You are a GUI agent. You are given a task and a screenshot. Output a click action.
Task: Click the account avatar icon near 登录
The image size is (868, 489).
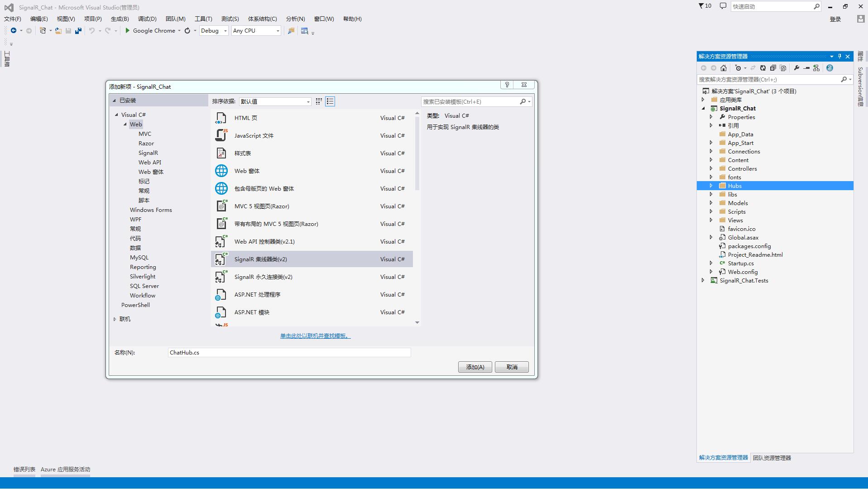(x=861, y=19)
